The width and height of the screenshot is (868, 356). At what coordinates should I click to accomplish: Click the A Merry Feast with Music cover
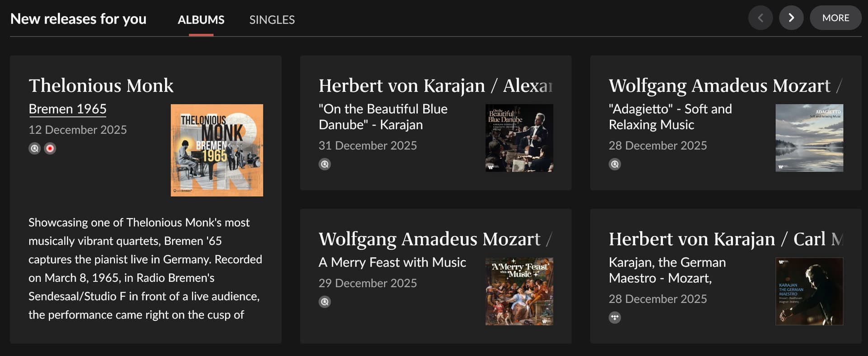pyautogui.click(x=519, y=291)
